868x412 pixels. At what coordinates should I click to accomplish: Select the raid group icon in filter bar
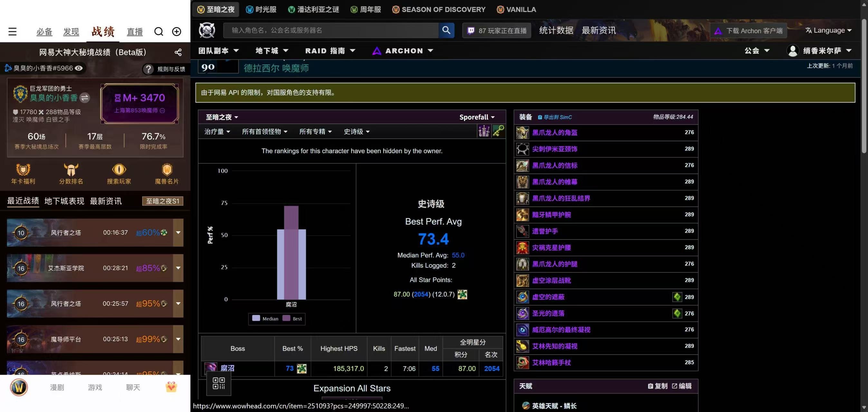[484, 131]
